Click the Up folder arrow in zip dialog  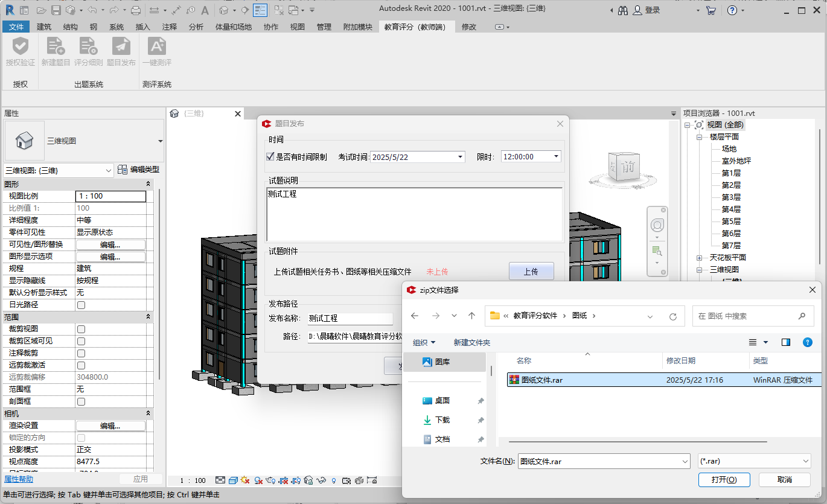(x=472, y=316)
